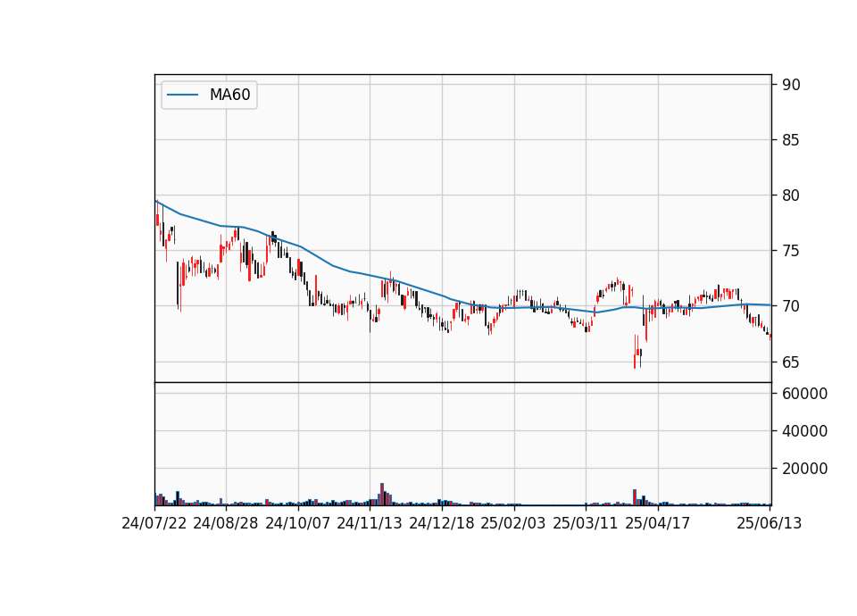The image size is (857, 616).
Task: Click the 24/10/07 date label
Action: pyautogui.click(x=298, y=524)
